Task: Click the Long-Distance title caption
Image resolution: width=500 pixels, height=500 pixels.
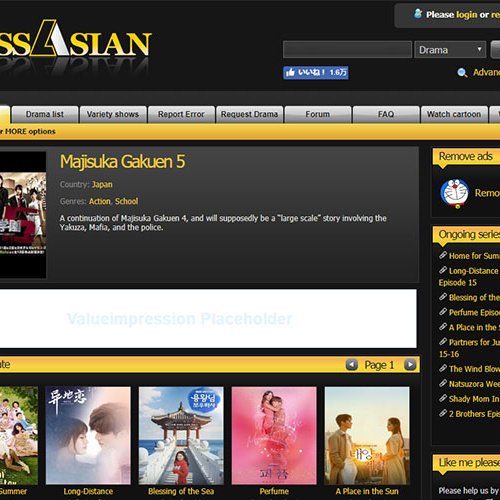Action: coord(88,491)
